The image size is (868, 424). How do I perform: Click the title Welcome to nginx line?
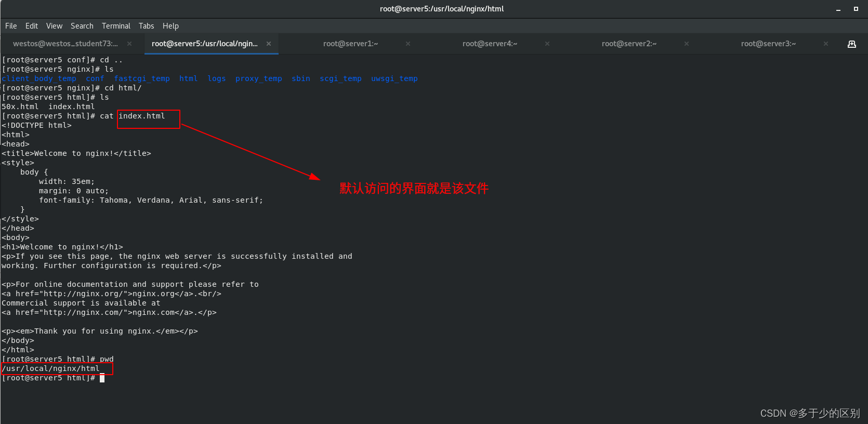76,153
